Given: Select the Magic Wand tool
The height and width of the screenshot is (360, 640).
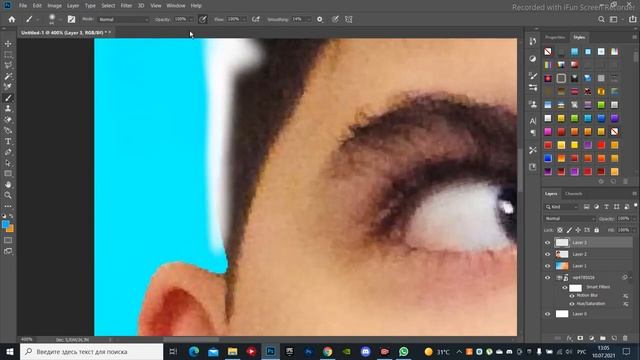Looking at the screenshot, I should click(x=8, y=76).
